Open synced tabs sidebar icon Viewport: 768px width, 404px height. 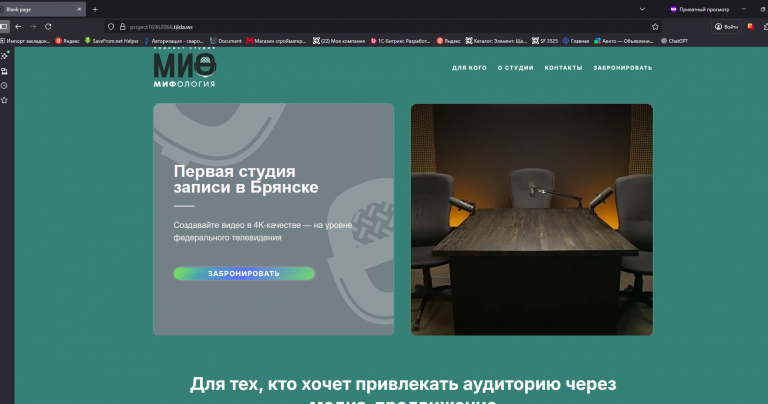pos(4,71)
